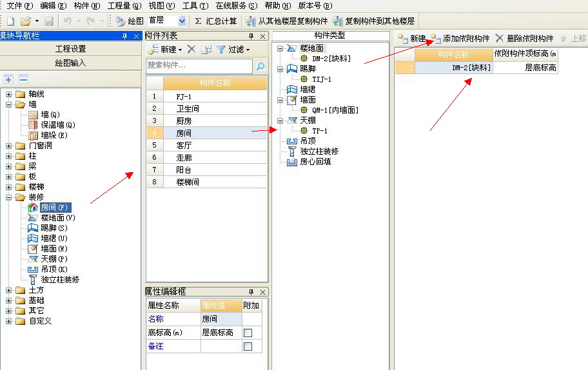This screenshot has width=588, height=370.
Task: Expand the 板 folder
Action: point(8,177)
